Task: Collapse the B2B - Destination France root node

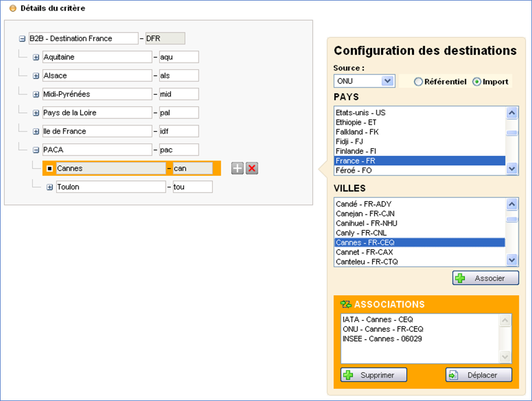Action: pyautogui.click(x=22, y=39)
